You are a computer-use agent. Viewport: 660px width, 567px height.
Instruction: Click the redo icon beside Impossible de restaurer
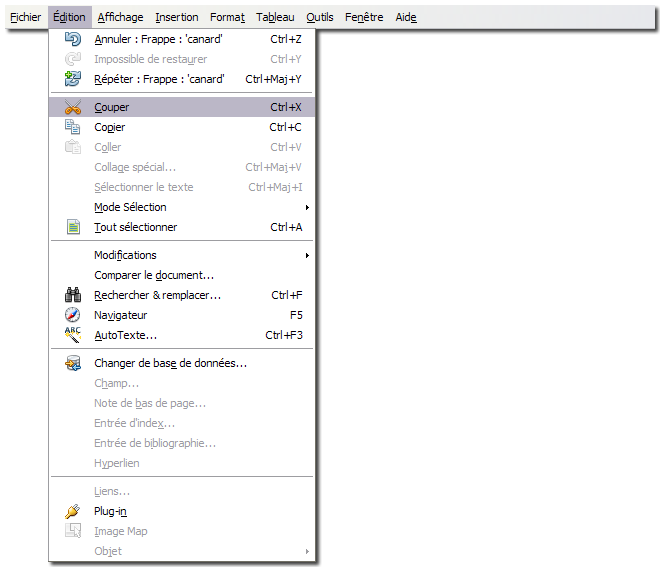(x=72, y=59)
